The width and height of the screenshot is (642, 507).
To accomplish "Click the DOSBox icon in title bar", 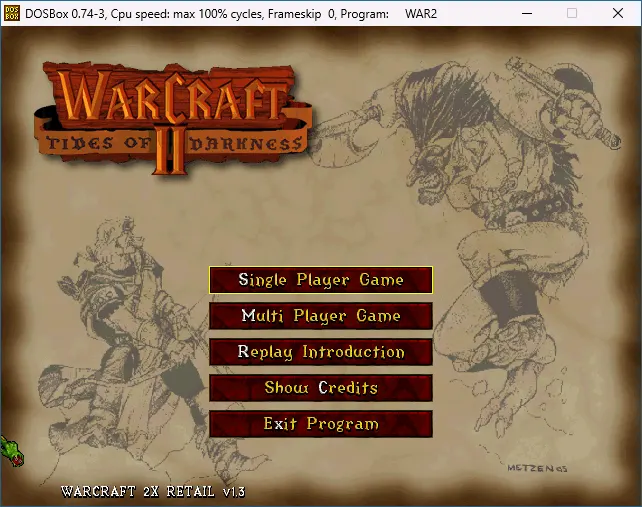I will click(x=12, y=14).
